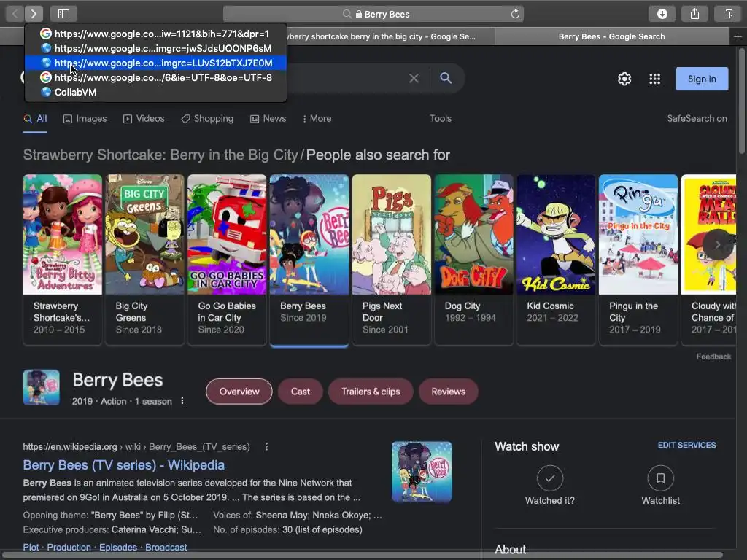Add a new tab with plus icon
Screen dimensions: 747x560
click(738, 36)
